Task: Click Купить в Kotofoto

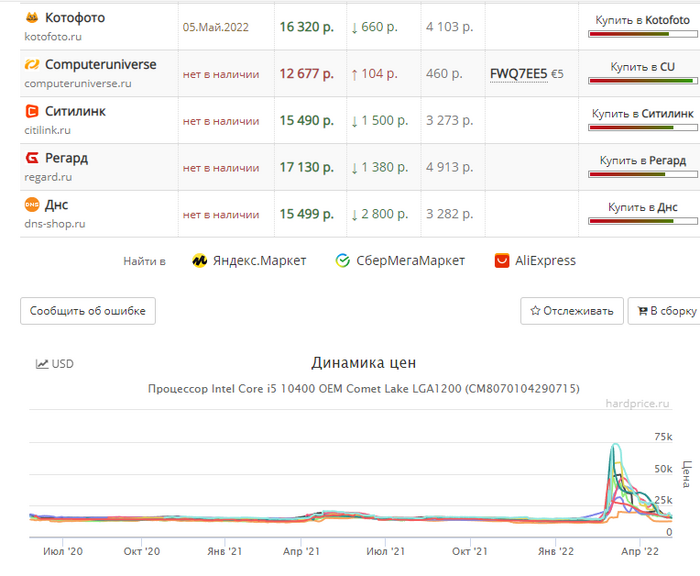Action: pos(642,20)
